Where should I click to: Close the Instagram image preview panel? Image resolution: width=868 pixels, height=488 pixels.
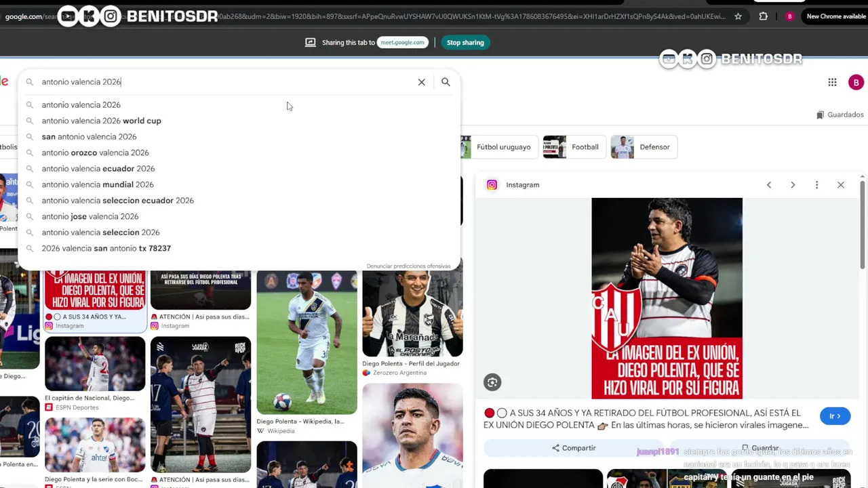point(841,185)
